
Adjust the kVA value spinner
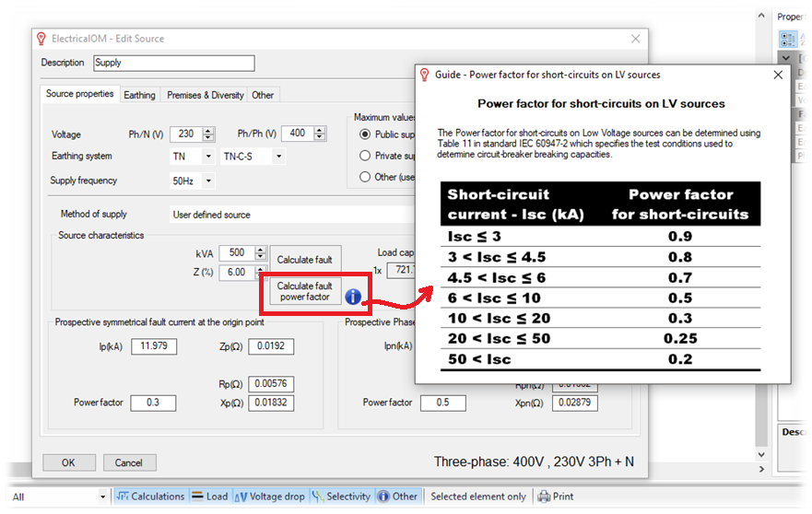[261, 252]
